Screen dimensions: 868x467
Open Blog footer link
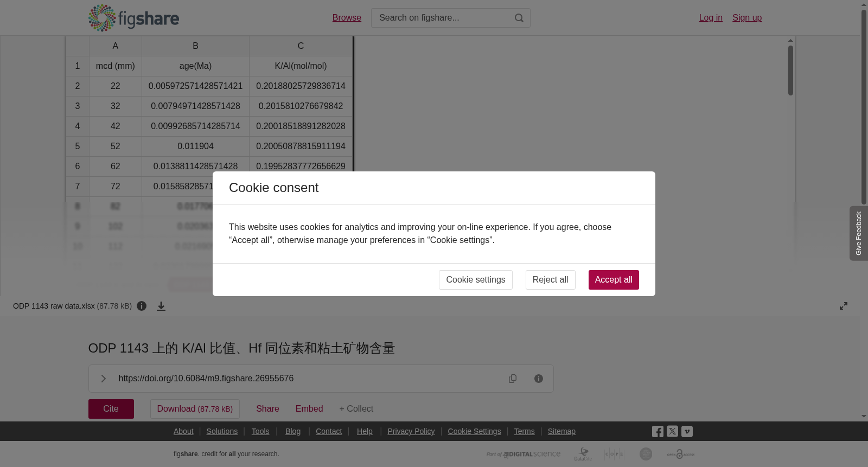pyautogui.click(x=293, y=431)
